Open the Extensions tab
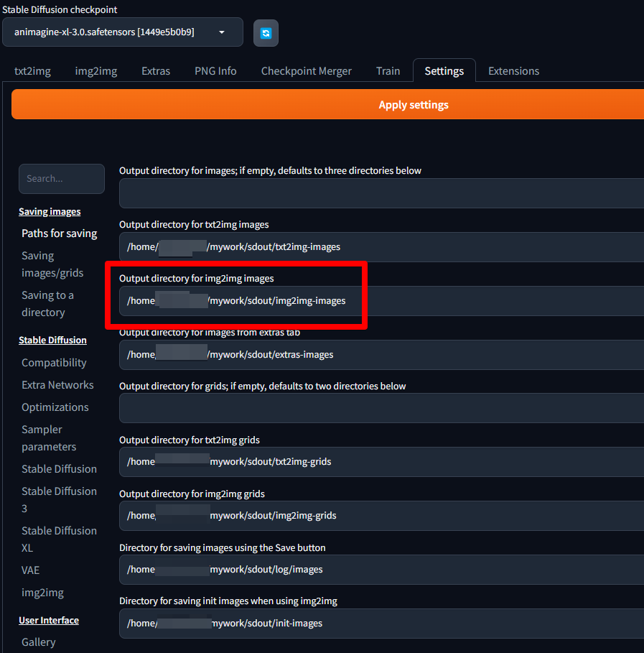This screenshot has width=644, height=653. [513, 70]
